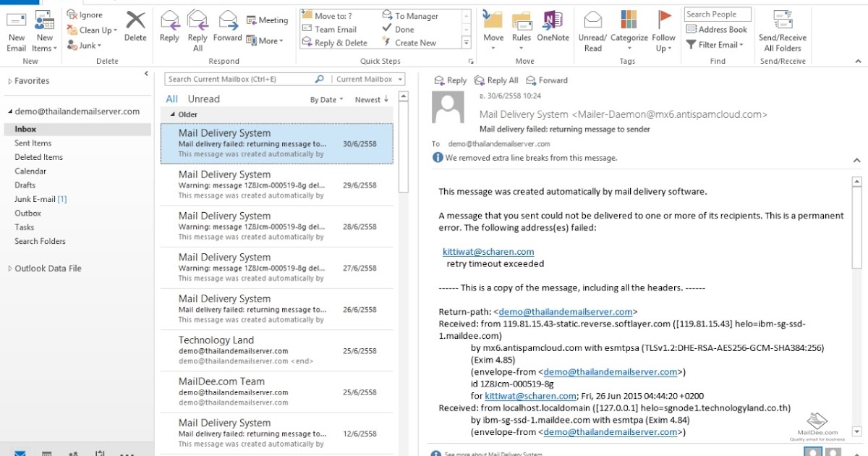Collapse the Older message group
The width and height of the screenshot is (868, 456).
click(x=172, y=114)
